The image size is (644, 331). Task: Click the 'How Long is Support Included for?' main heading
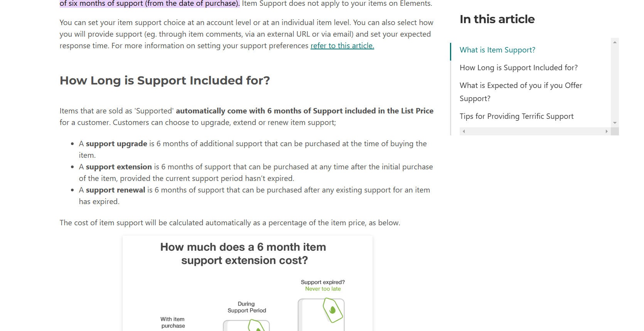(x=165, y=80)
